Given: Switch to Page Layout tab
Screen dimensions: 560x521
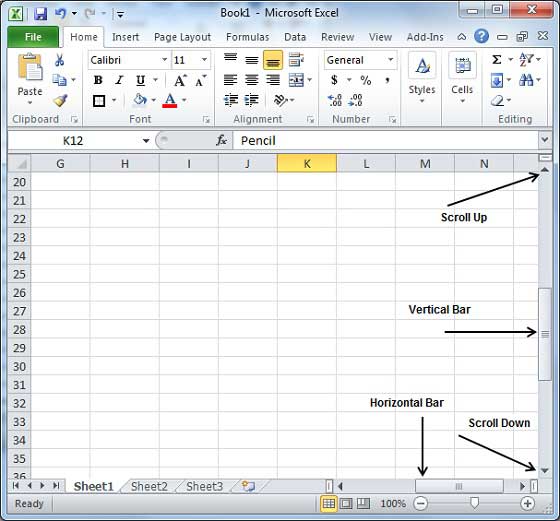Looking at the screenshot, I should 182,37.
